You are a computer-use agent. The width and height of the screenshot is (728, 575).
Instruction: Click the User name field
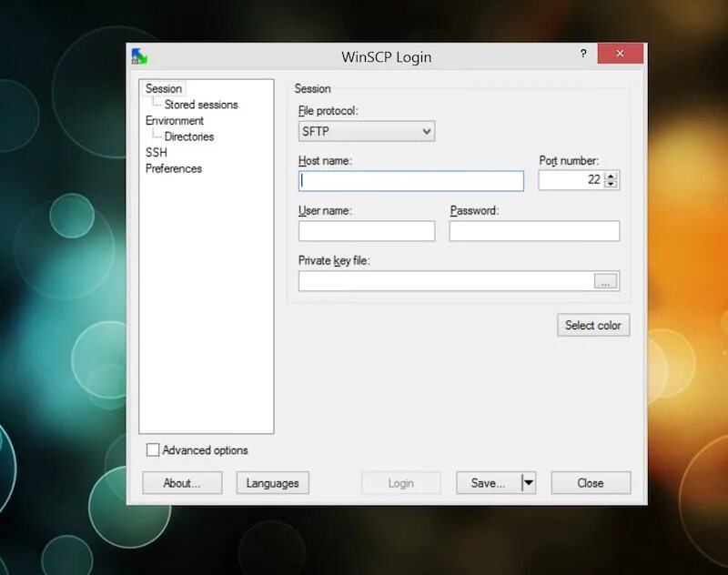point(367,231)
